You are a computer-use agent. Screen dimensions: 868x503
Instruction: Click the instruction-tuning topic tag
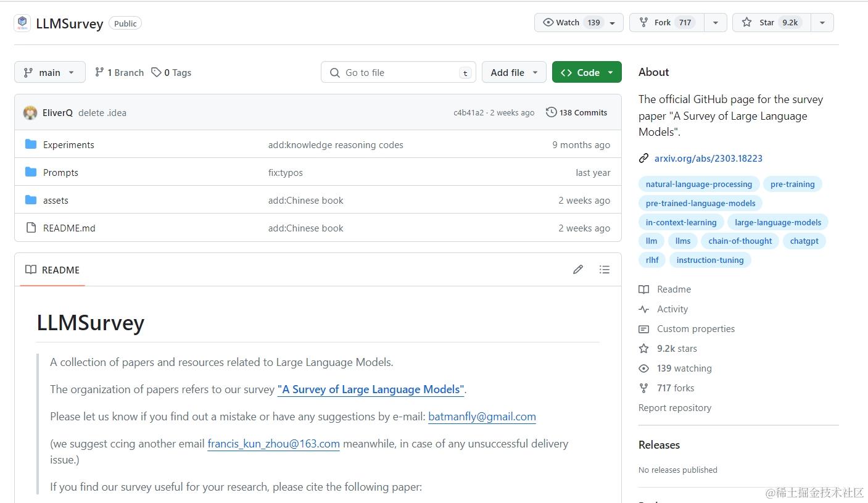tap(710, 260)
